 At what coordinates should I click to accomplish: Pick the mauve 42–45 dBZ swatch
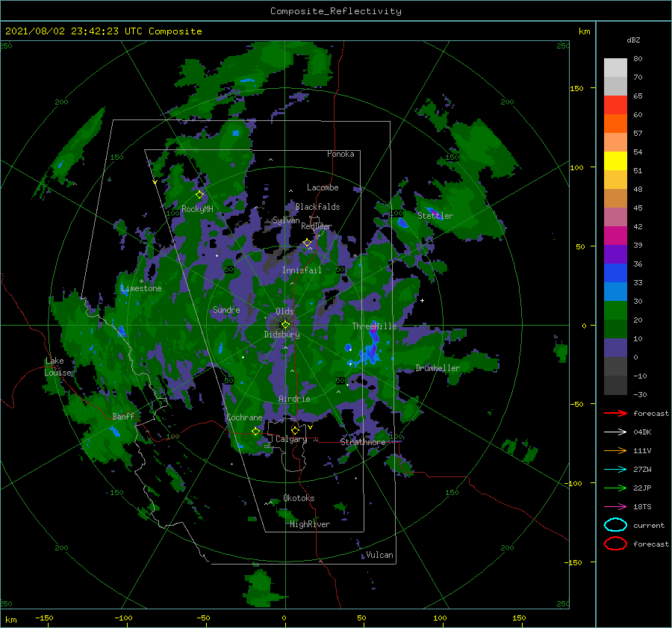pyautogui.click(x=615, y=217)
